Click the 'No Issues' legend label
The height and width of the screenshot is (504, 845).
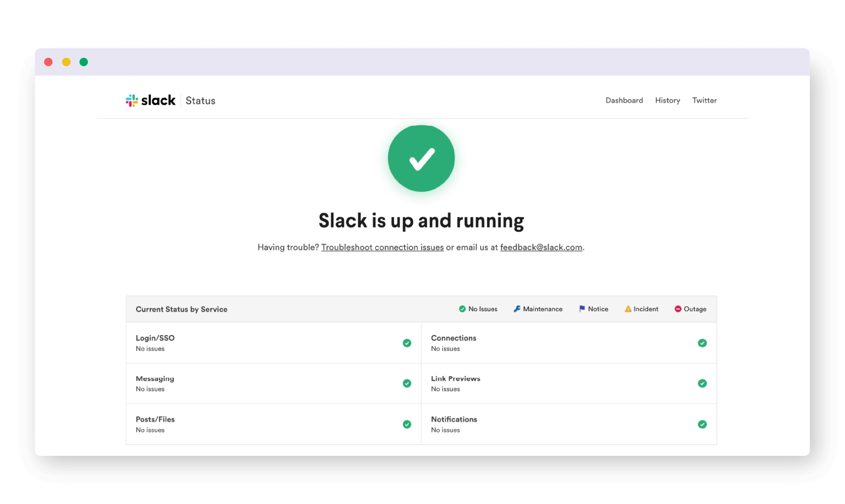click(x=483, y=309)
